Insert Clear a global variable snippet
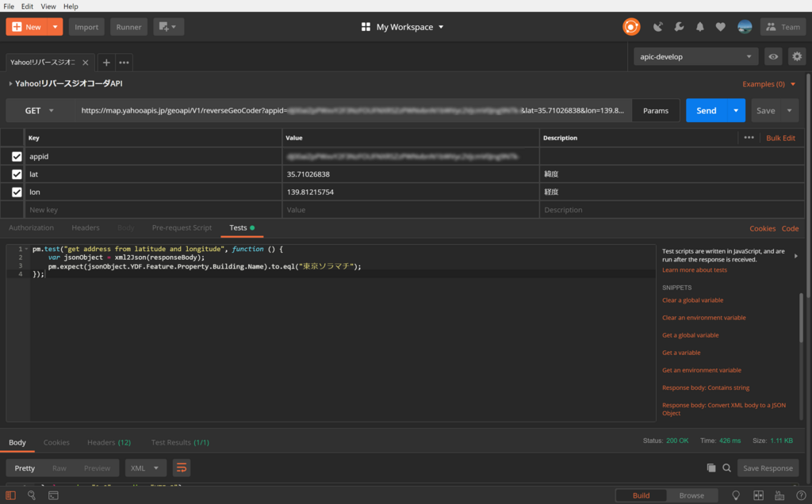 (693, 300)
